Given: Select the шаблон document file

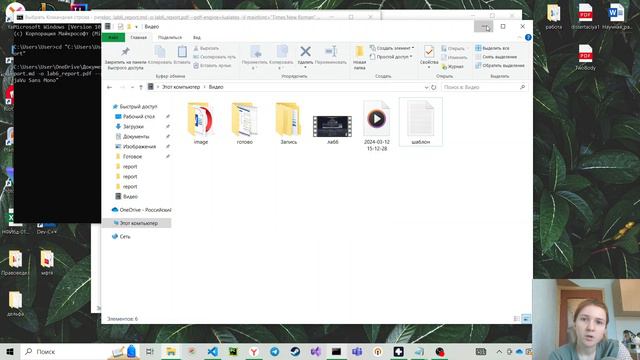Looking at the screenshot, I should tap(421, 122).
